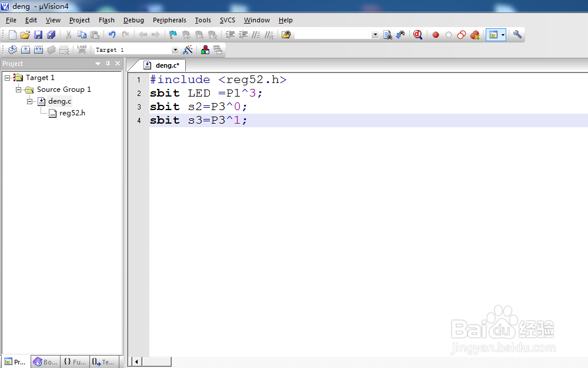Open the Project menu
This screenshot has width=588, height=368.
[79, 20]
